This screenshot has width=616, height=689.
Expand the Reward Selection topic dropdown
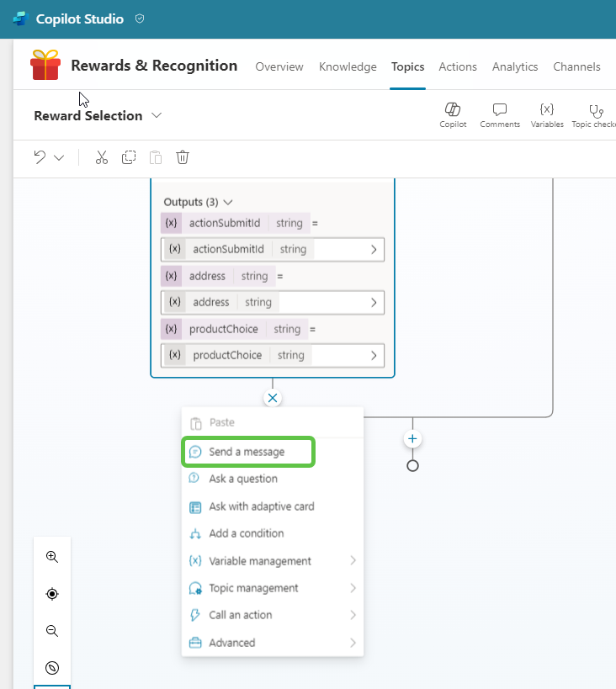[157, 116]
